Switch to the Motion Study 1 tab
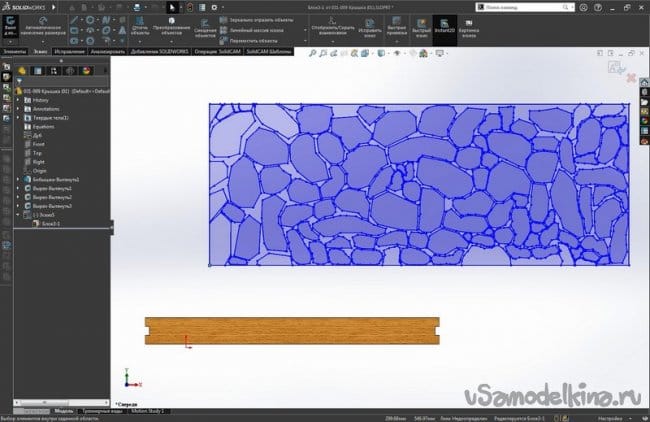650x422 pixels. (148, 411)
